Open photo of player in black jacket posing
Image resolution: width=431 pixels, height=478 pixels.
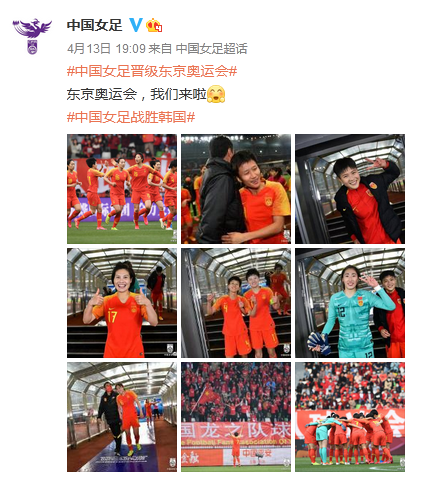coord(350,189)
